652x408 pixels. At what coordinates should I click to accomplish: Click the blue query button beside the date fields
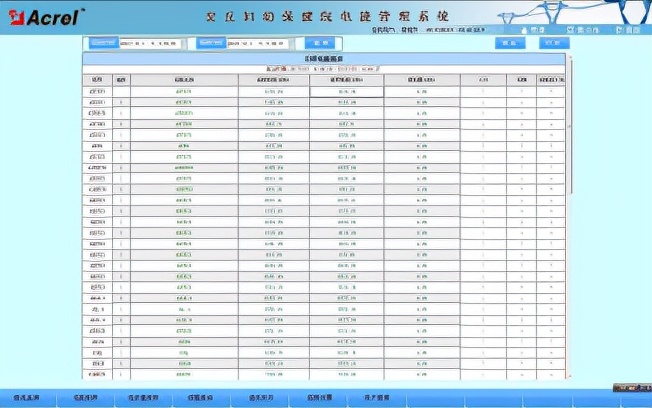pos(320,43)
